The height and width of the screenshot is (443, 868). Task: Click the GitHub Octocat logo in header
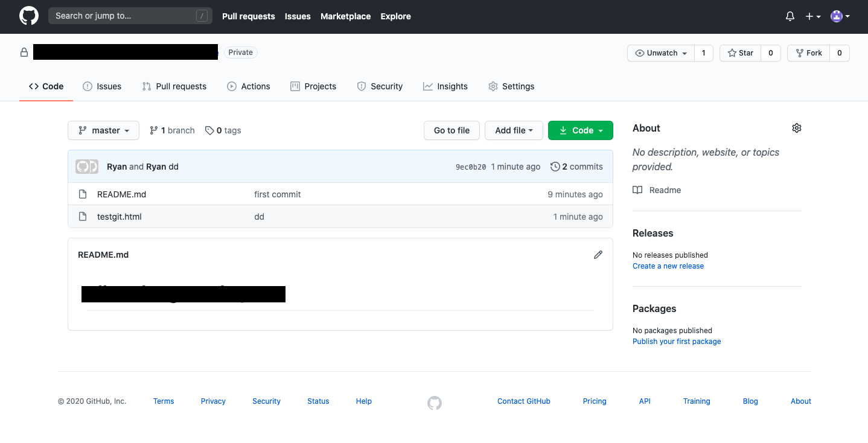(29, 16)
